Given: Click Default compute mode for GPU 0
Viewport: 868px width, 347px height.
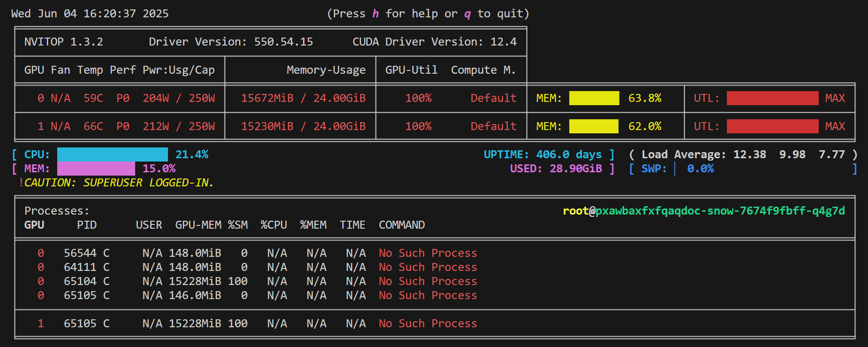Looking at the screenshot, I should pyautogui.click(x=494, y=98).
